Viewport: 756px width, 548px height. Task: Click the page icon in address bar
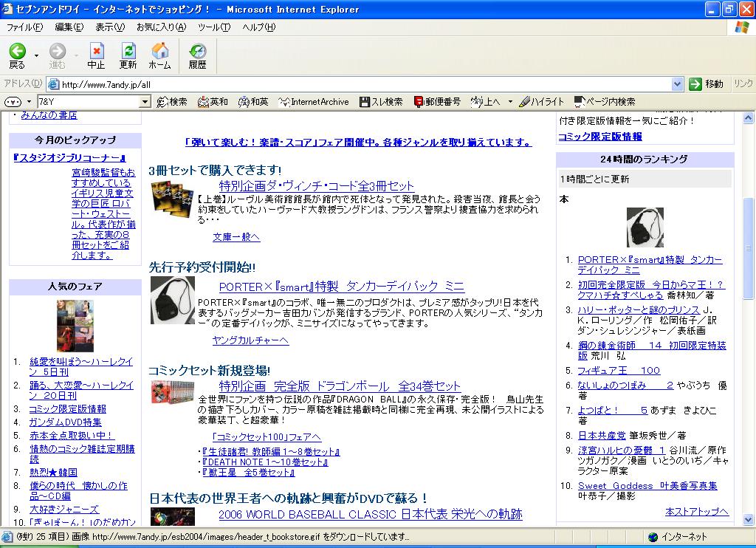click(x=53, y=84)
